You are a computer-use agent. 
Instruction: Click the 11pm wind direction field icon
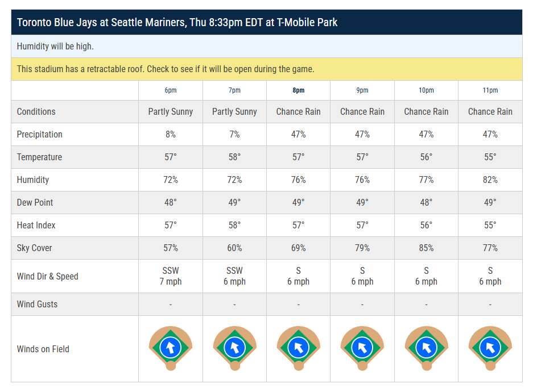(x=490, y=348)
